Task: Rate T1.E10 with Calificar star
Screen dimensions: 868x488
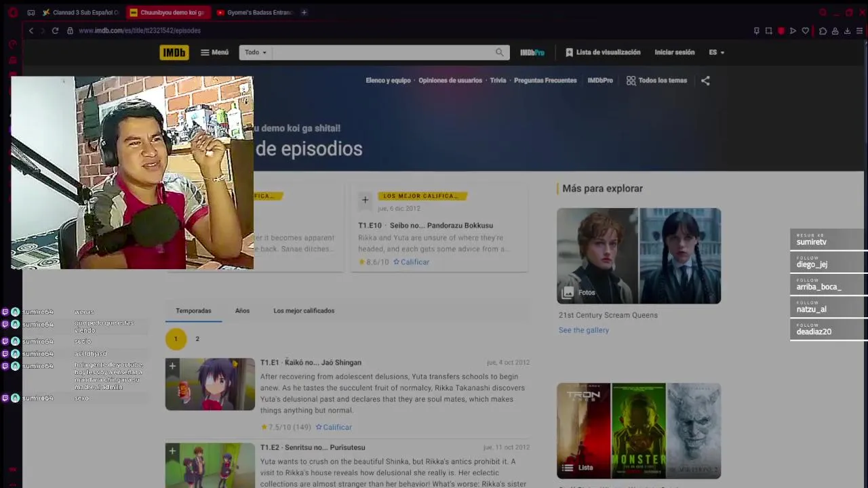Action: tap(411, 262)
